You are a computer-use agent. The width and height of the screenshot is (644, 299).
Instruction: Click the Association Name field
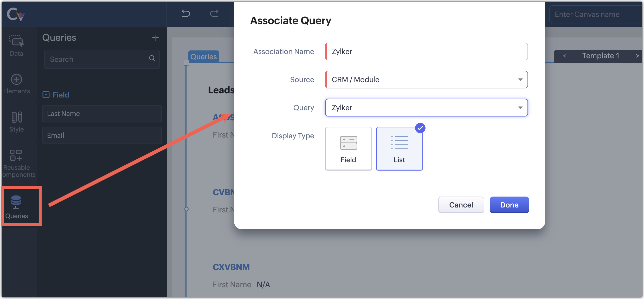[x=427, y=51]
